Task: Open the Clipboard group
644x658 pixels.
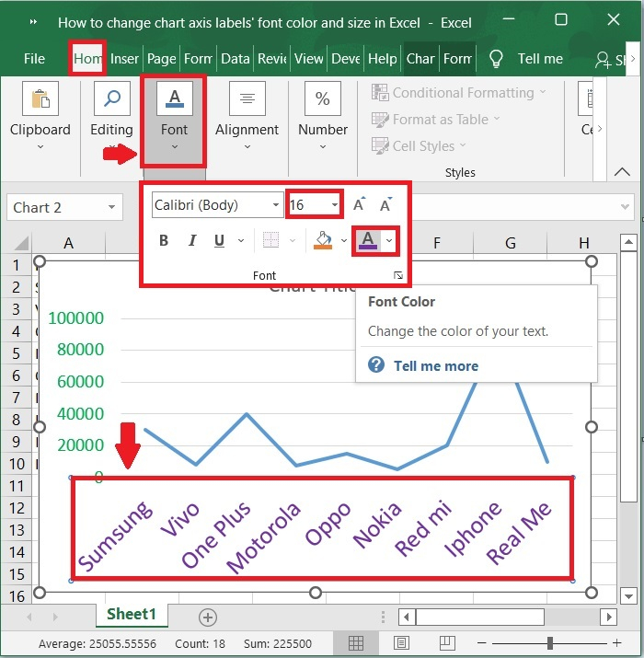Action: tap(40, 115)
